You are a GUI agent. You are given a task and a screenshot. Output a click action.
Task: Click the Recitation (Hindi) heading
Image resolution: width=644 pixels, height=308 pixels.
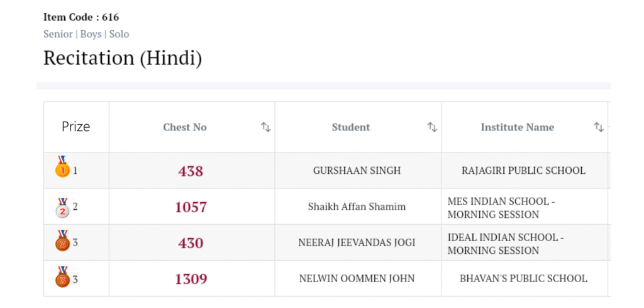tap(123, 58)
